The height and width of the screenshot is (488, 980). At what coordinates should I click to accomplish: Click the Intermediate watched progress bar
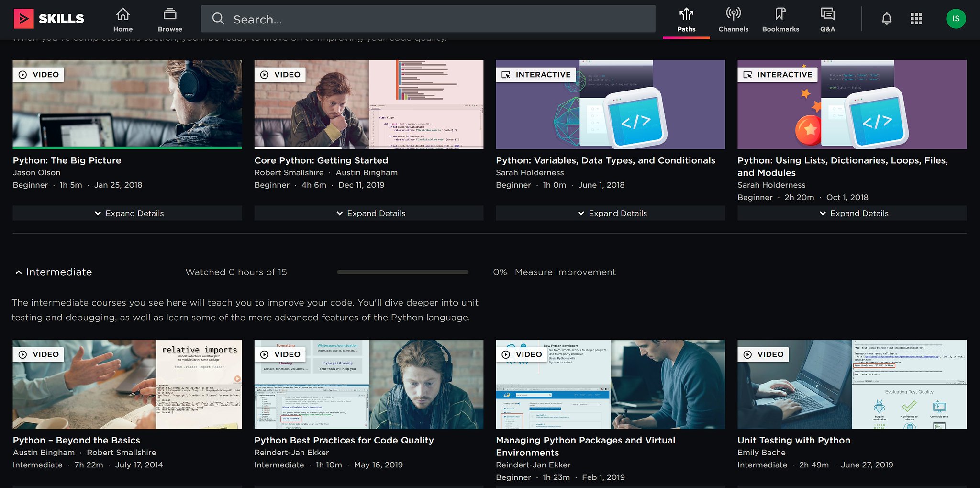click(402, 272)
